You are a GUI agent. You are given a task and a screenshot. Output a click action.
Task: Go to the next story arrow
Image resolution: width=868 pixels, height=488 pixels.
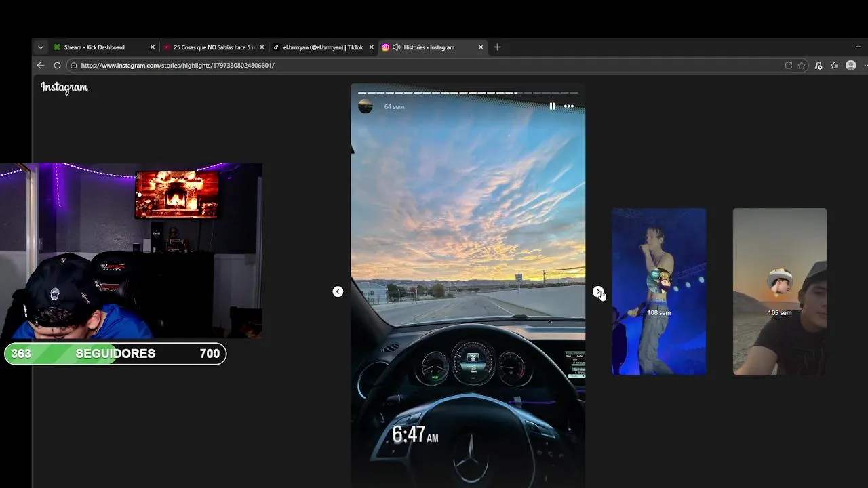(597, 291)
